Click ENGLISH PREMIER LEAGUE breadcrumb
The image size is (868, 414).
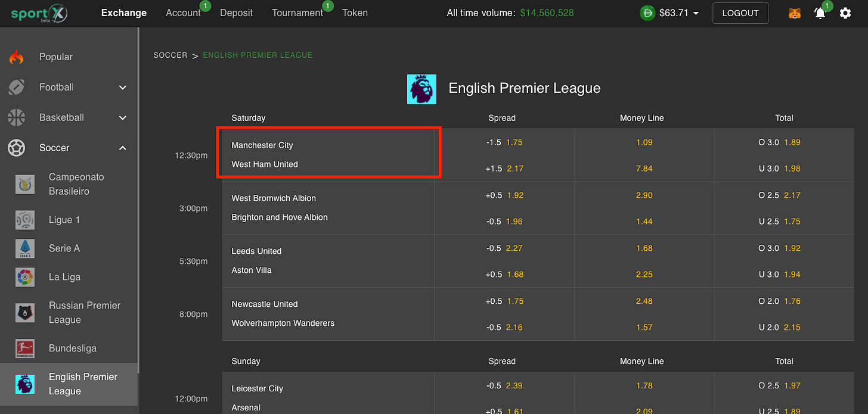pyautogui.click(x=258, y=55)
